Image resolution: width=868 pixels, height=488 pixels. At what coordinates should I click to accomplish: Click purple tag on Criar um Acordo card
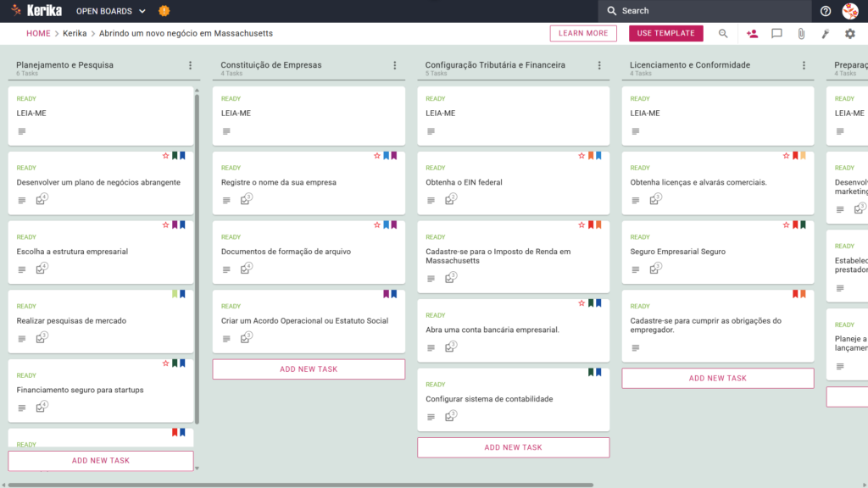click(387, 294)
